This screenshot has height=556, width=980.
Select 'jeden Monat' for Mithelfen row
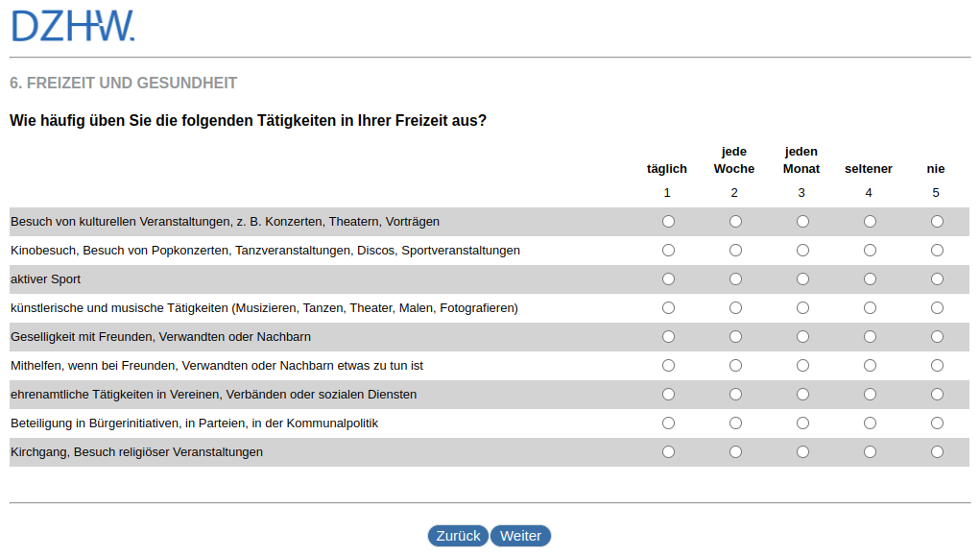click(802, 366)
